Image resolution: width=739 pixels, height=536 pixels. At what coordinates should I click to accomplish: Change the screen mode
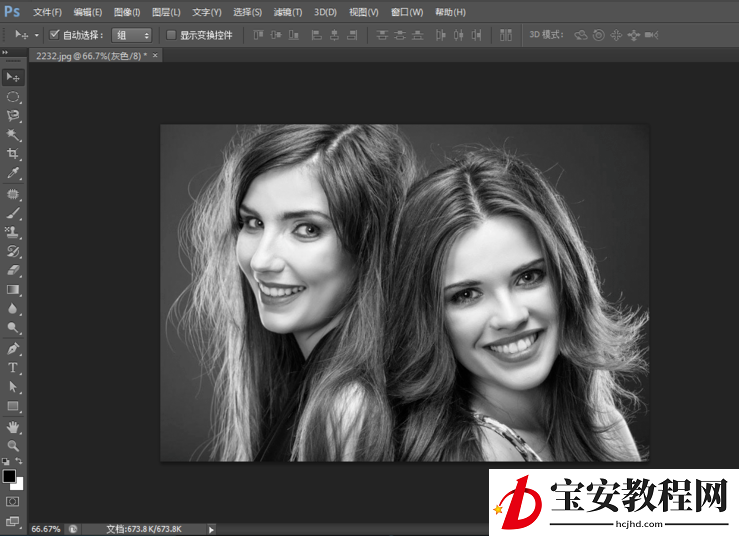[x=13, y=521]
